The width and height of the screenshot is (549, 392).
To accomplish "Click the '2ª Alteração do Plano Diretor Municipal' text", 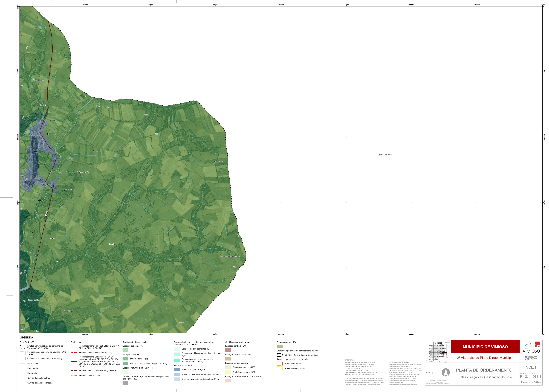I will (x=485, y=358).
